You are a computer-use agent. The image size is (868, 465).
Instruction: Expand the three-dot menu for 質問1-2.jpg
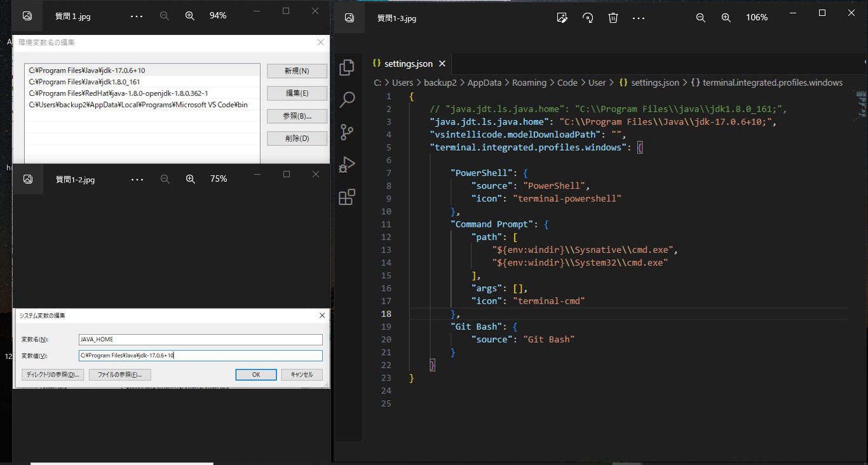[x=137, y=179]
